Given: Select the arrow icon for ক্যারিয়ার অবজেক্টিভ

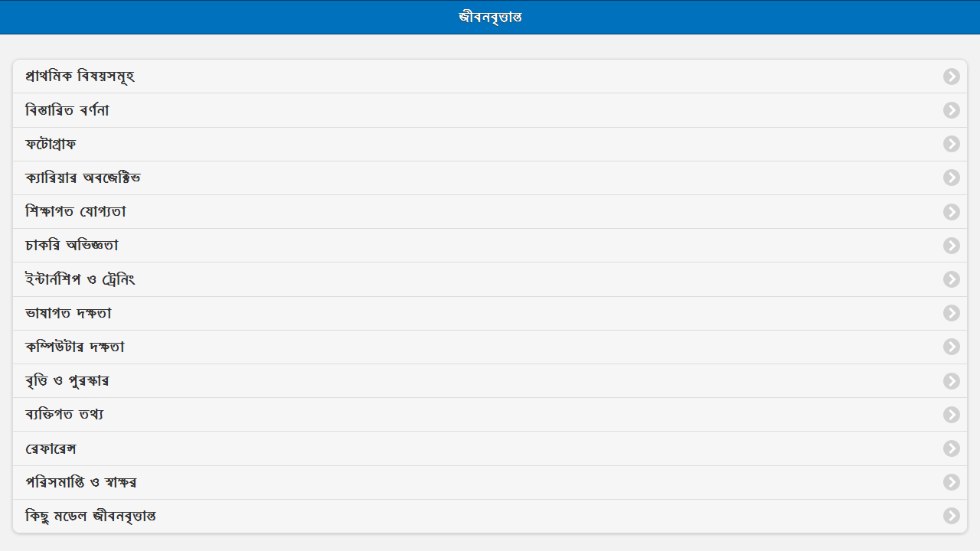Looking at the screenshot, I should click(x=952, y=178).
